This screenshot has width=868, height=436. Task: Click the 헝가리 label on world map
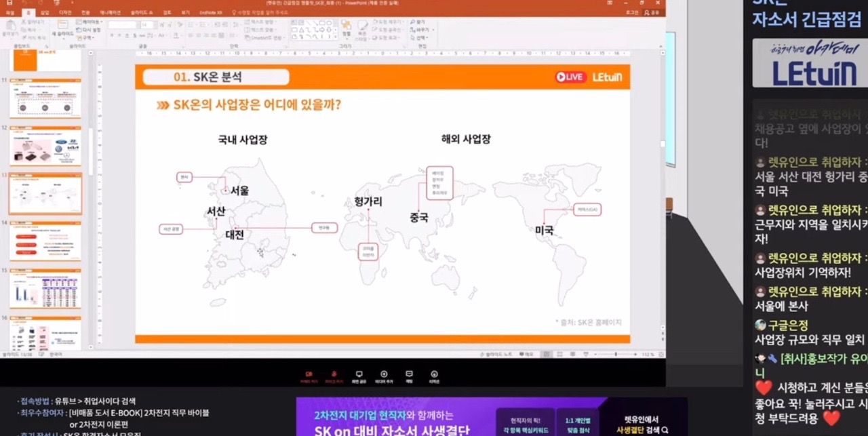tap(368, 201)
